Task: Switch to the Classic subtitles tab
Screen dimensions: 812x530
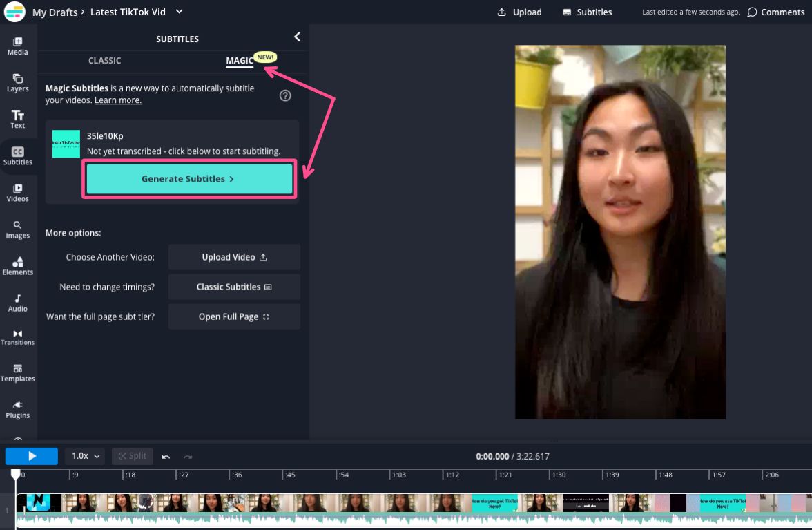Action: pyautogui.click(x=105, y=61)
